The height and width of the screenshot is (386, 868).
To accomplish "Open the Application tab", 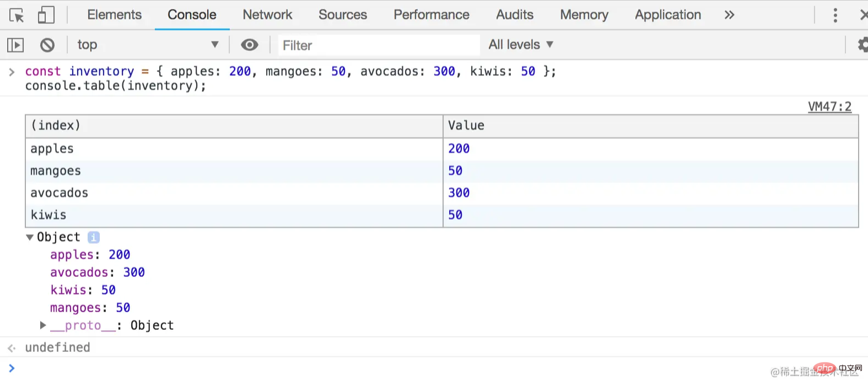I will [x=668, y=15].
